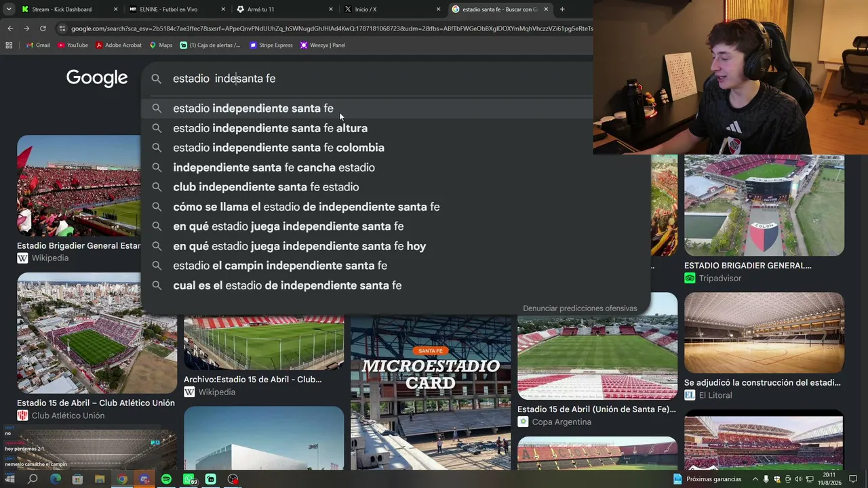Open the Stripe Express bookmark

pos(271,45)
